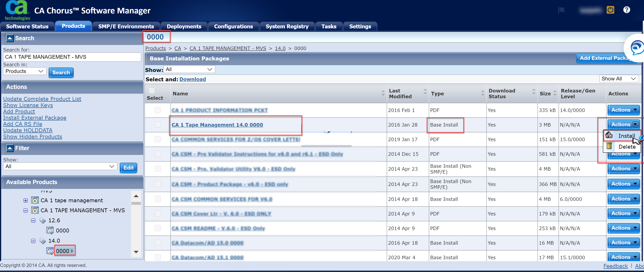Tick checkbox for CA 1 Tape Management 14.0 0000
Screen dimensions: 644x272
coord(158,124)
